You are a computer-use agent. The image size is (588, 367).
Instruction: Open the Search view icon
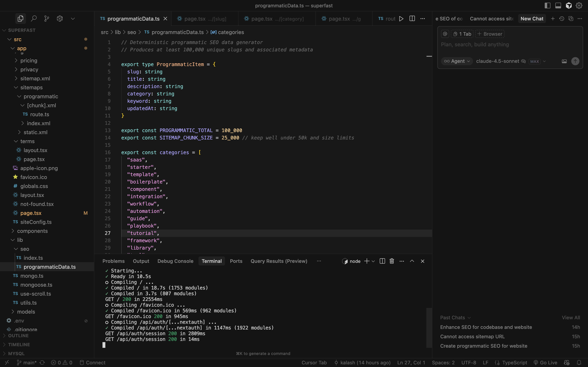tap(34, 18)
